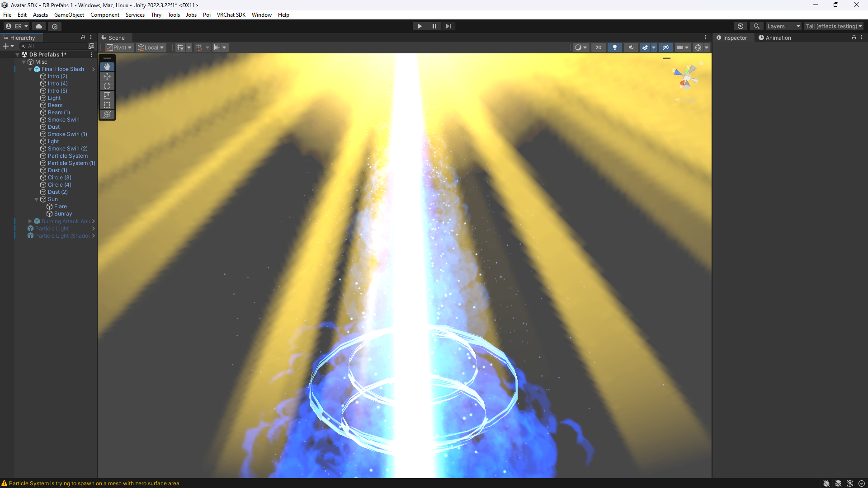The width and height of the screenshot is (868, 488).
Task: Select the Scale tool
Action: click(x=107, y=95)
